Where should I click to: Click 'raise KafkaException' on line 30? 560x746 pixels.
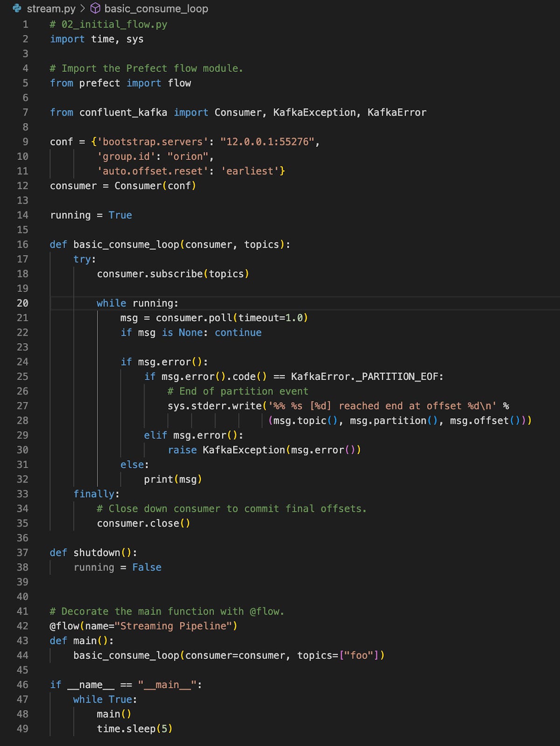(226, 450)
